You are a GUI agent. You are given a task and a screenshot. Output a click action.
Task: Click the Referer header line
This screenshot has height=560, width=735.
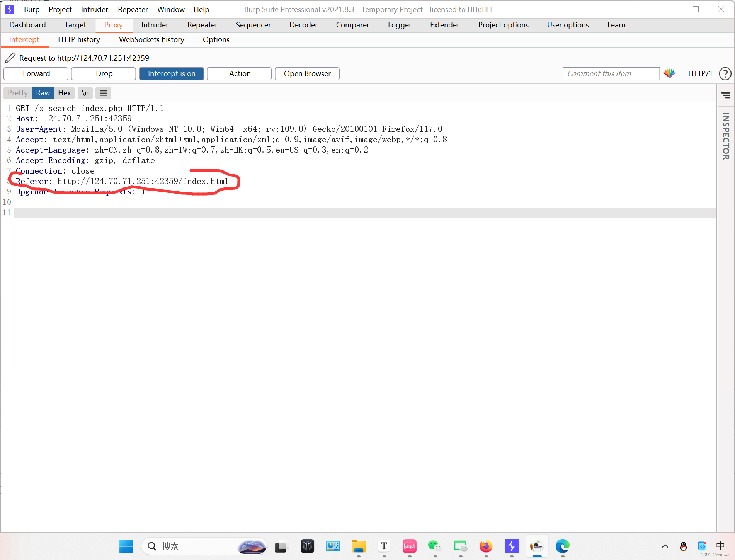click(122, 181)
